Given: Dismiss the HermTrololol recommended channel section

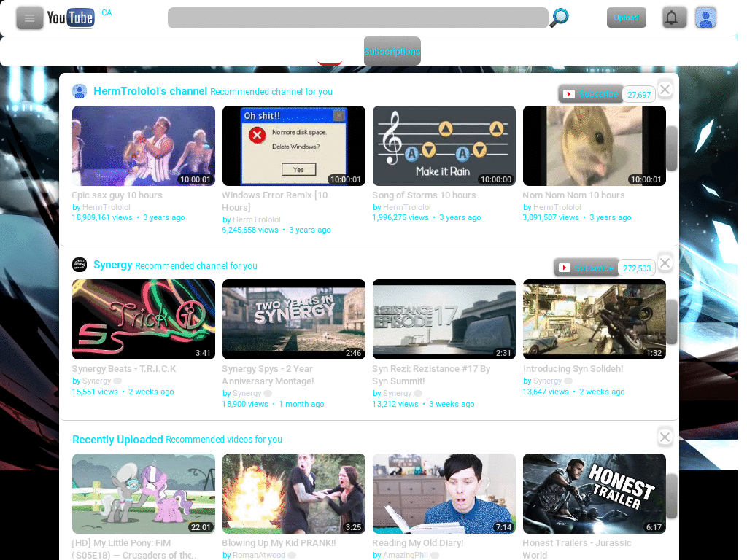Looking at the screenshot, I should (x=665, y=89).
